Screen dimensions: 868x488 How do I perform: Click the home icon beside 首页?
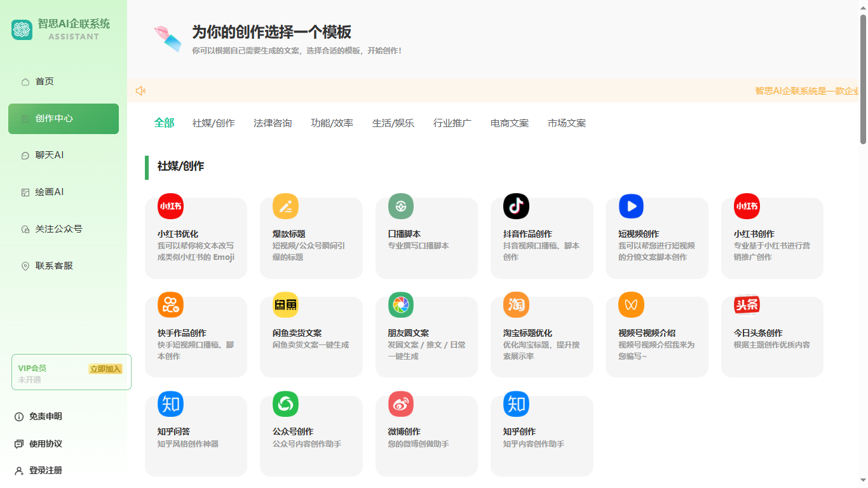25,82
